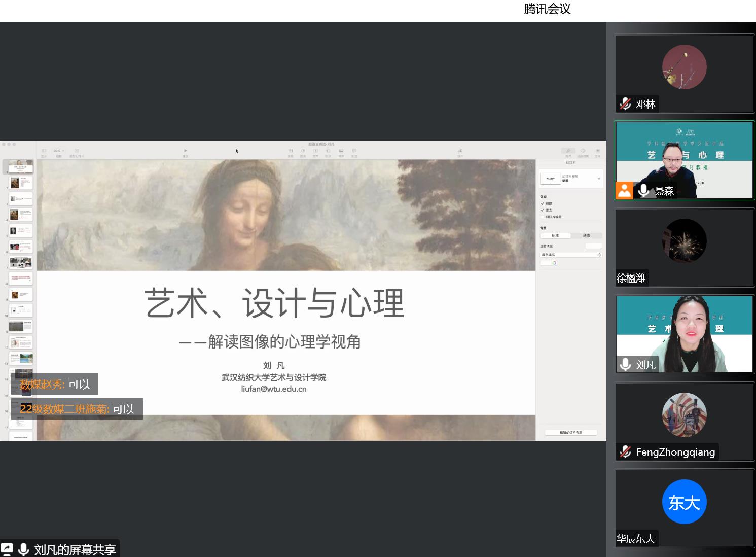Click the Document inspector icon in Keynote
Screen dimensions: 756x557
tap(597, 151)
